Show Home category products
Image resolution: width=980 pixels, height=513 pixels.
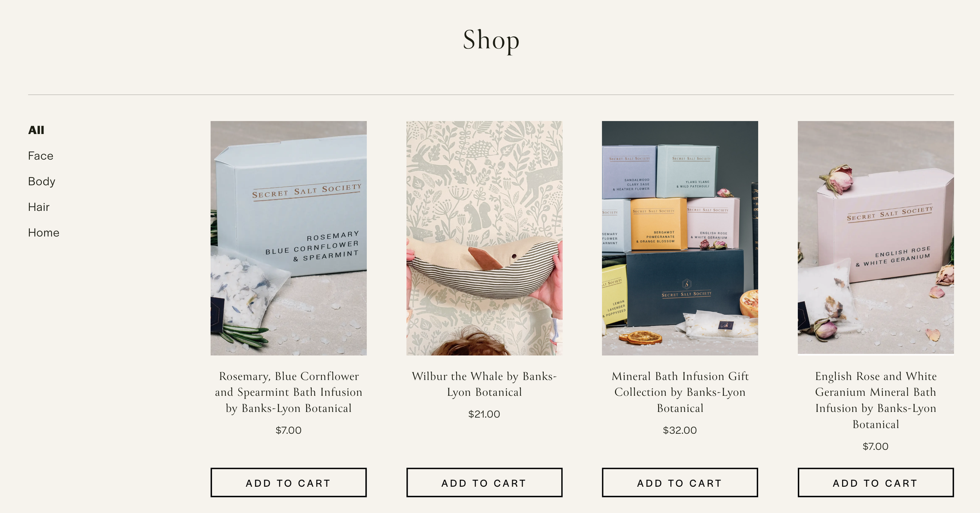tap(44, 232)
